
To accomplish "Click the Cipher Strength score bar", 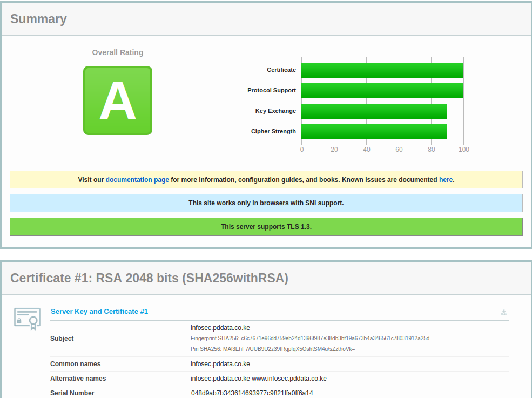I will (x=374, y=132).
